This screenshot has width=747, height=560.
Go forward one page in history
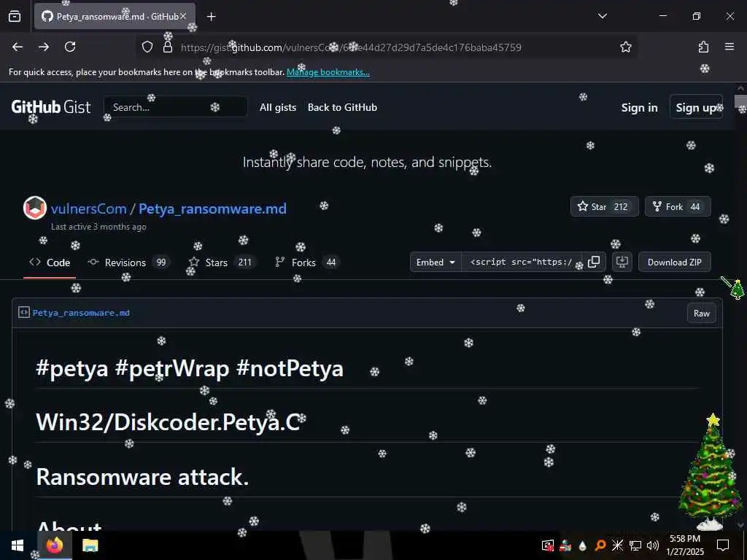click(44, 47)
